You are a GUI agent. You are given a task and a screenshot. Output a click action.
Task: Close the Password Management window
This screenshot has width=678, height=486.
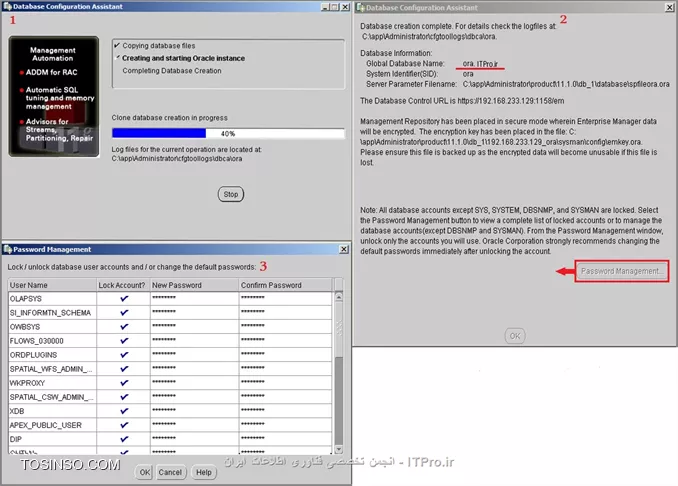click(x=344, y=249)
